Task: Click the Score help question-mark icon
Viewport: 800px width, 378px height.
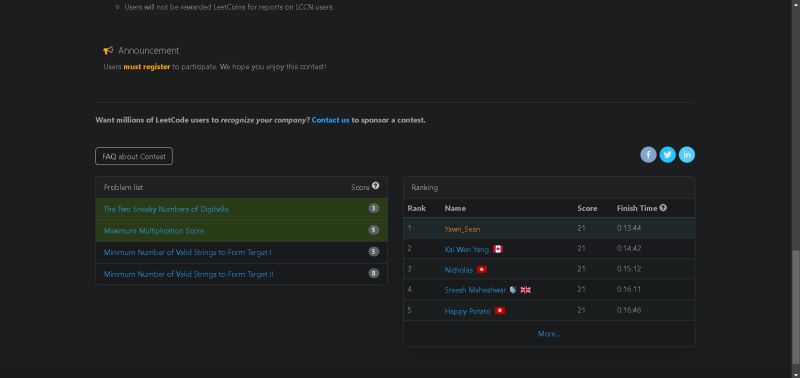Action: click(376, 186)
